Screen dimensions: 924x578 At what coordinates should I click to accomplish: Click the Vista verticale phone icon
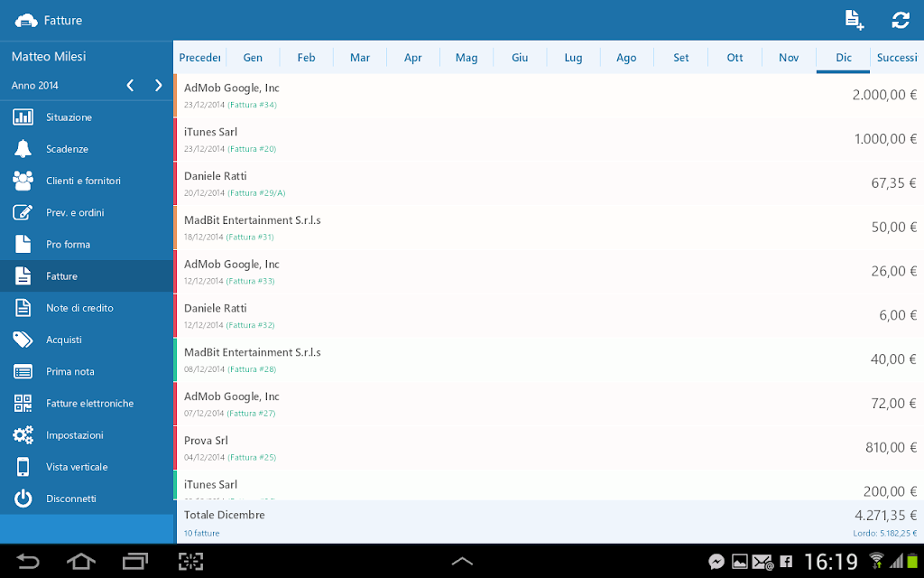click(23, 467)
